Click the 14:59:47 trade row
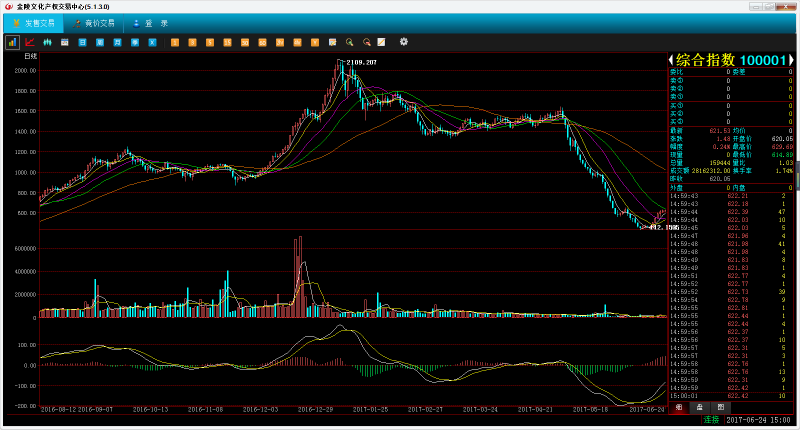The width and height of the screenshot is (800, 430). (731, 236)
